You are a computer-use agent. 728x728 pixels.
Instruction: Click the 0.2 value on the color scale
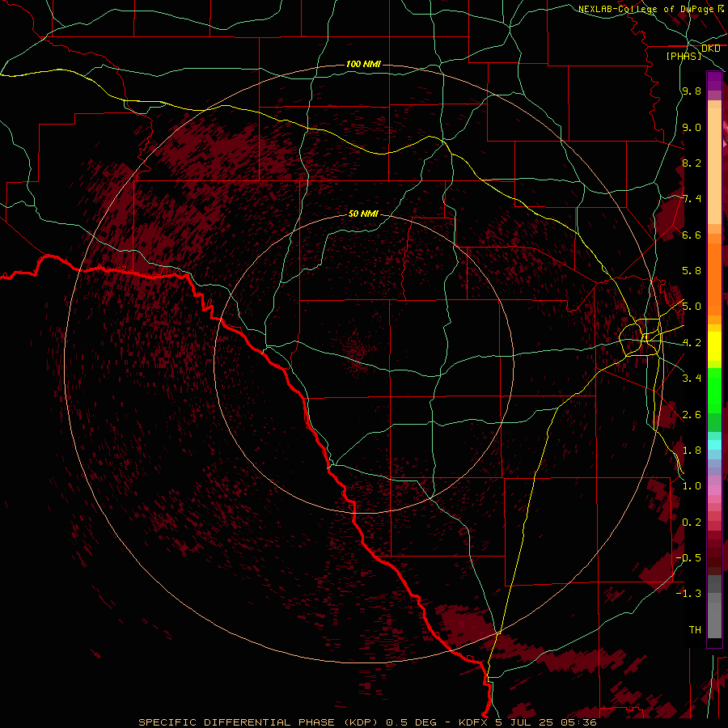(692, 523)
